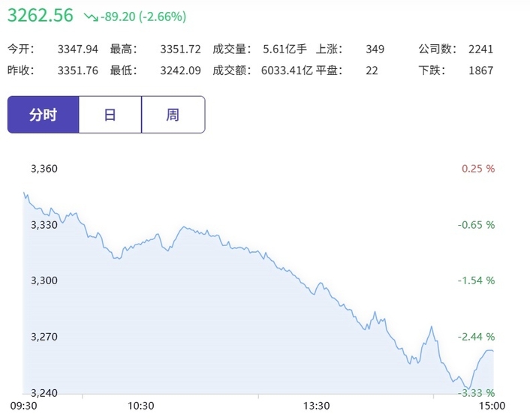This screenshot has height=420, width=530.
Task: Click the 公司数 value 2241
Action: tap(480, 49)
